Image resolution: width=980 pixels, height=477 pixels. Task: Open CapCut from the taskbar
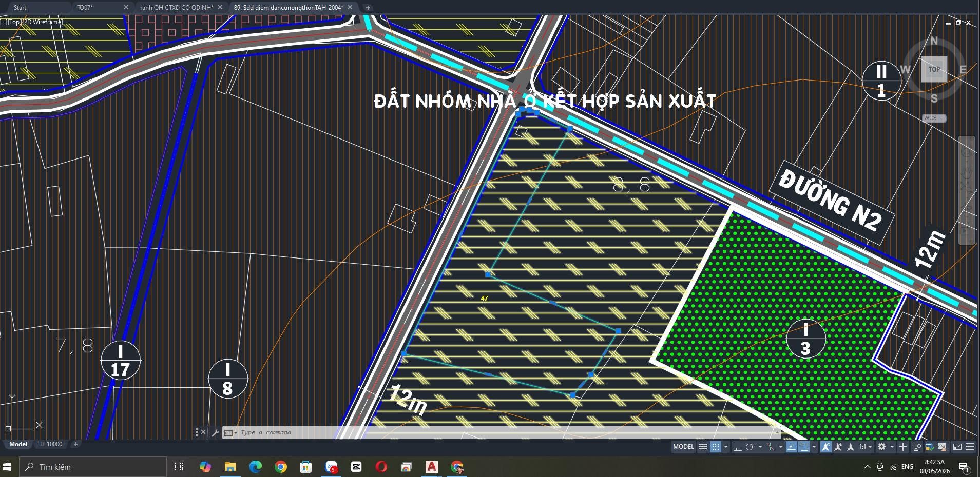tap(356, 467)
